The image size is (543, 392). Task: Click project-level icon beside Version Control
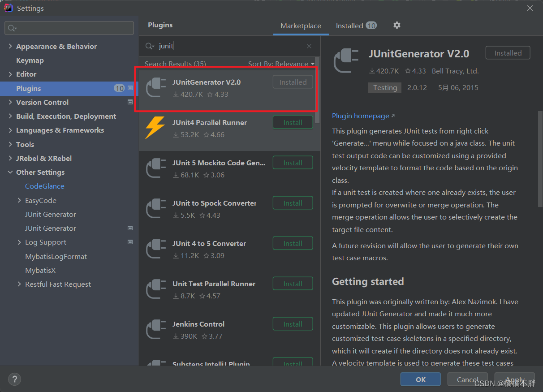pos(130,102)
